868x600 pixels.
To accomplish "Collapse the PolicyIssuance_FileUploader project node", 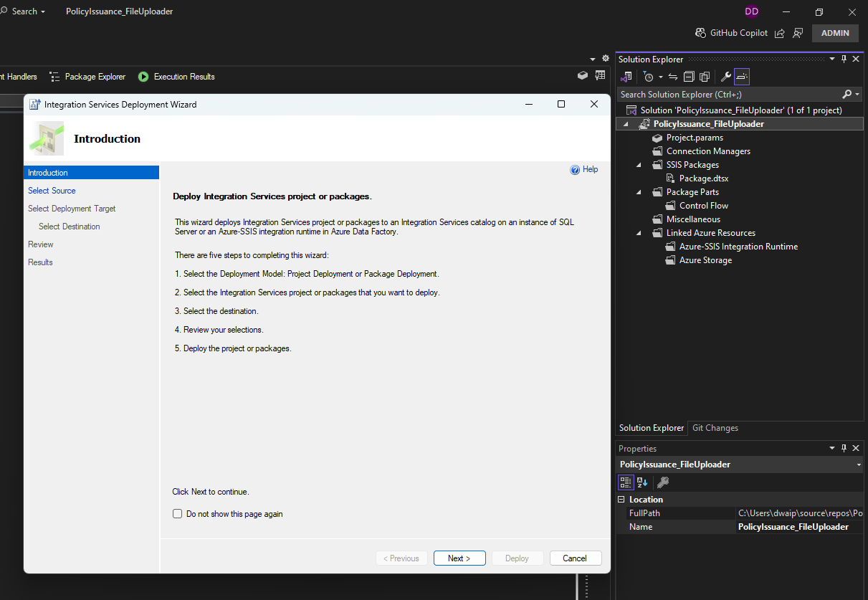I will 625,124.
